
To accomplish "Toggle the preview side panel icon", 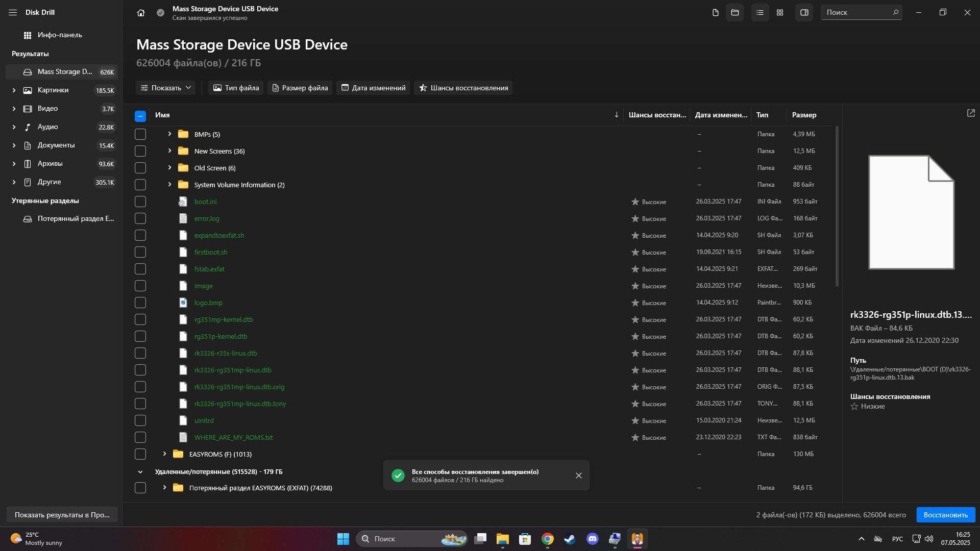I will (804, 12).
